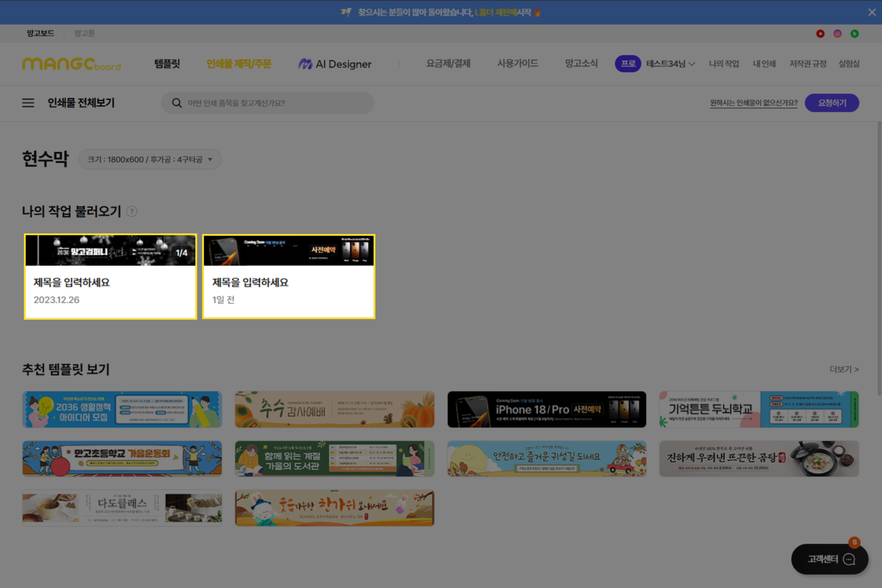Select the 기억튼튼 두뇌학교 template
This screenshot has height=588, width=882.
pos(759,409)
